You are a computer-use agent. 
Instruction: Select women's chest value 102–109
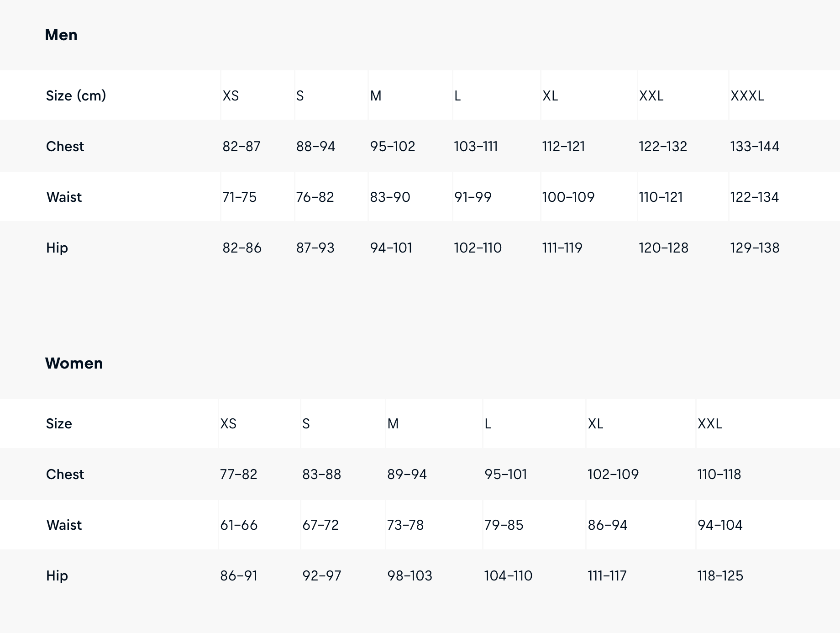[613, 475]
